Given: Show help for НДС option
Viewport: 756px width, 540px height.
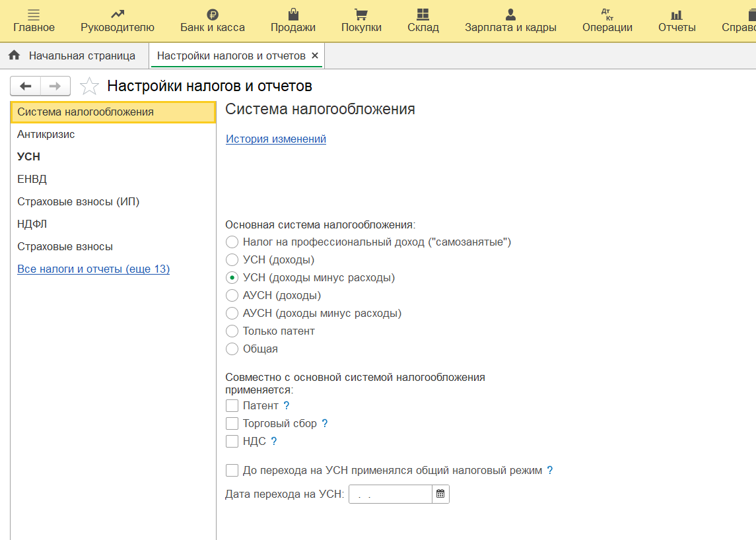Looking at the screenshot, I should click(x=274, y=441).
